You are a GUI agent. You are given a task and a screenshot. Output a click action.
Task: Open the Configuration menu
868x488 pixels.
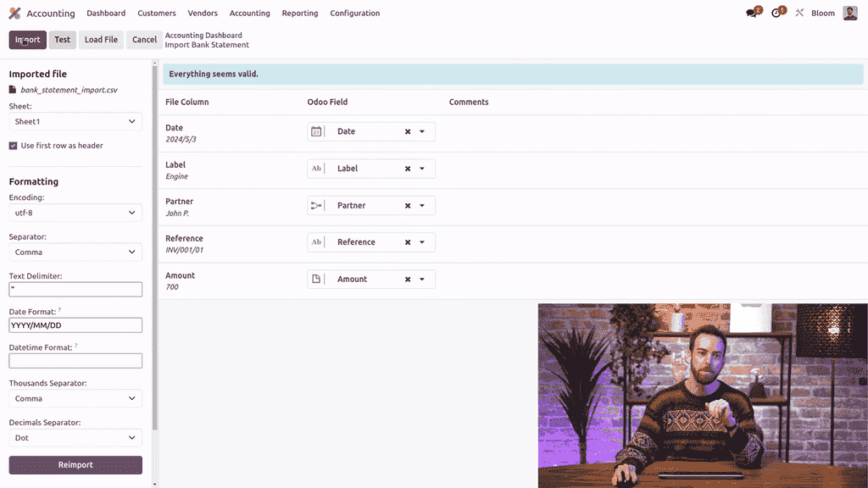coord(354,14)
